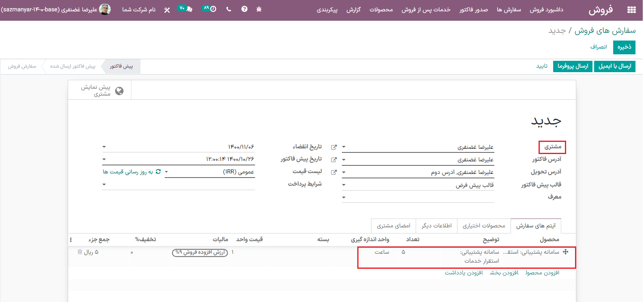
Task: Expand the شرایط پرداخت dropdown
Action: tap(104, 184)
